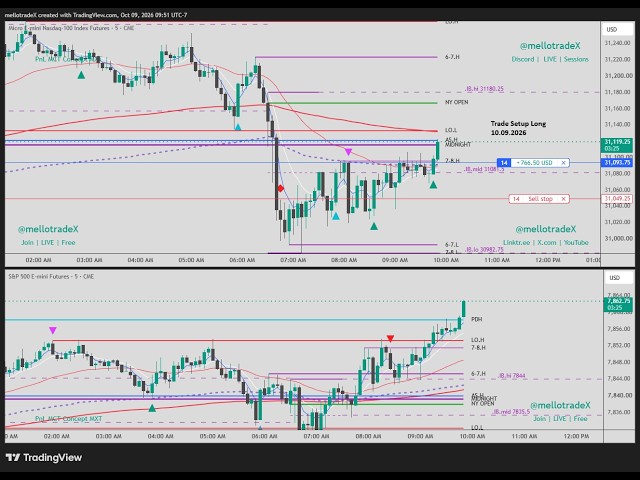The width and height of the screenshot is (640, 480).
Task: Click 'LIVE' between Discord and Sessions
Action: tap(550, 59)
